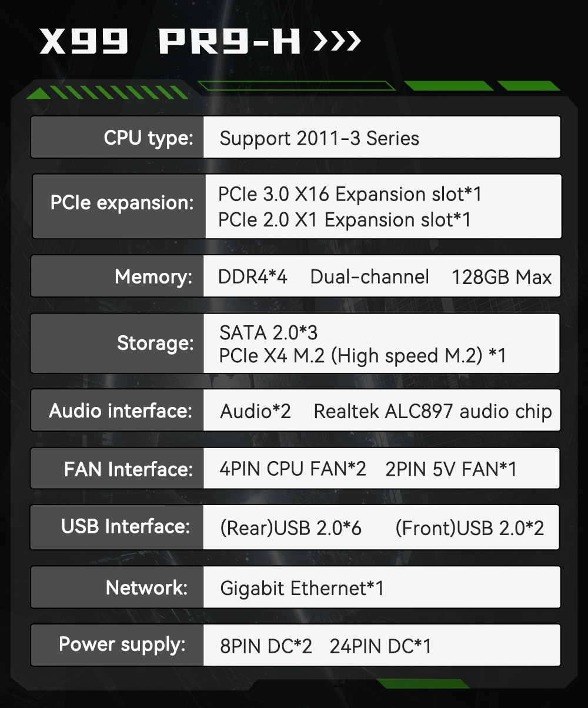
Task: Click the Support 2011-3 Series value
Action: tap(319, 139)
